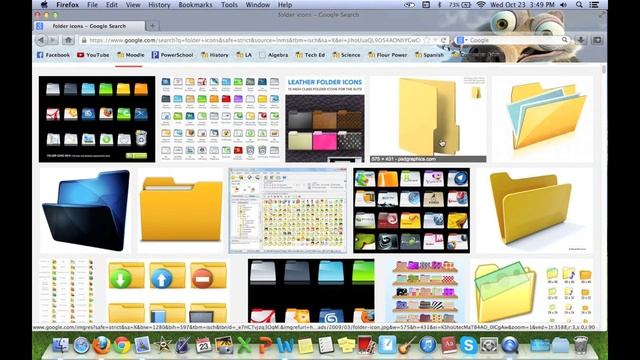The height and width of the screenshot is (360, 640).
Task: Open the File menu
Action: pyautogui.click(x=92, y=5)
